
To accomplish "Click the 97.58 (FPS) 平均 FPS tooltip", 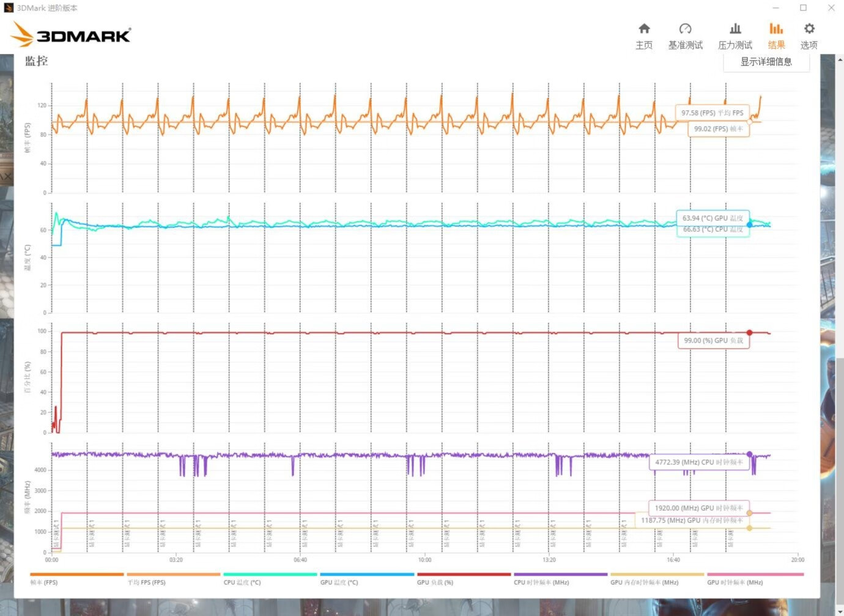I will point(713,113).
